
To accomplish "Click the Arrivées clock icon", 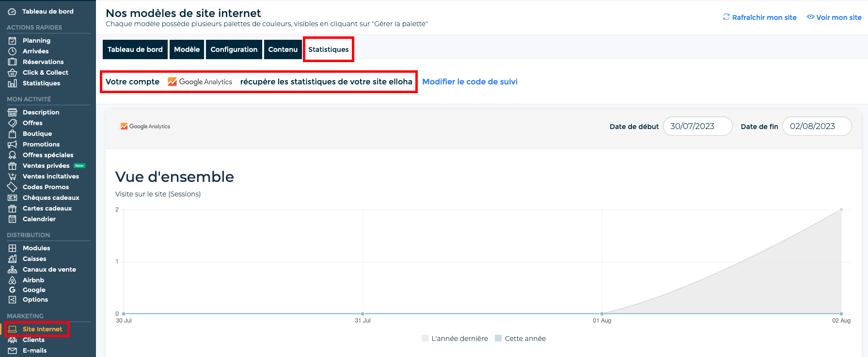I will tap(12, 51).
